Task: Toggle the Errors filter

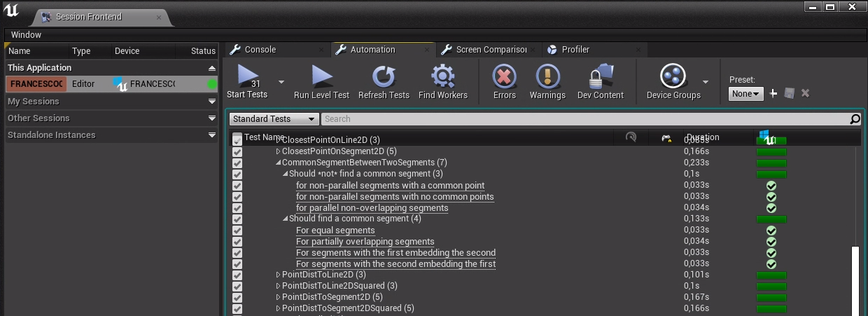Action: tap(505, 81)
